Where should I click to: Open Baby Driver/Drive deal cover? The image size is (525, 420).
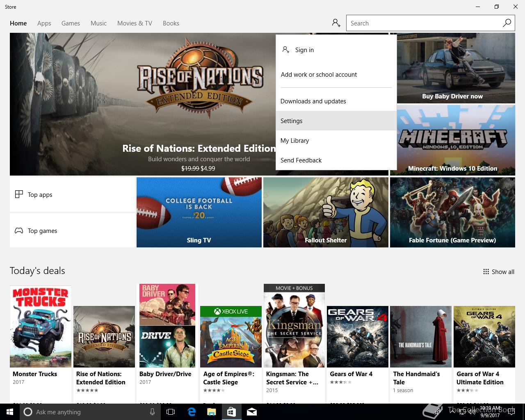pyautogui.click(x=167, y=326)
